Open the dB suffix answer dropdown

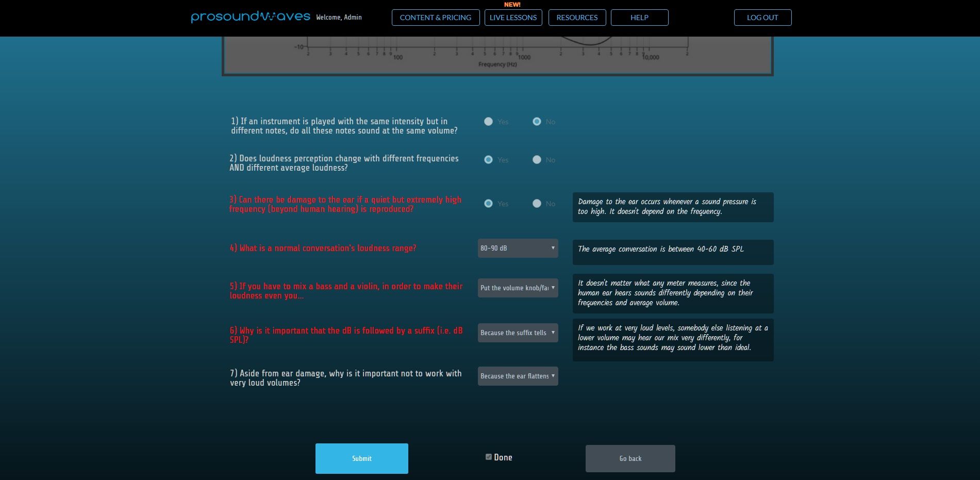[518, 333]
